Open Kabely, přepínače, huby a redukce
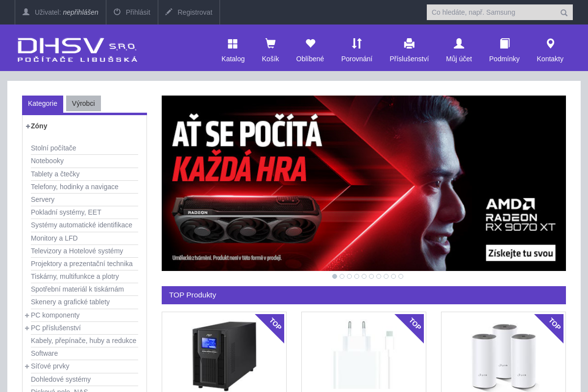The height and width of the screenshot is (392, 588). (83, 341)
